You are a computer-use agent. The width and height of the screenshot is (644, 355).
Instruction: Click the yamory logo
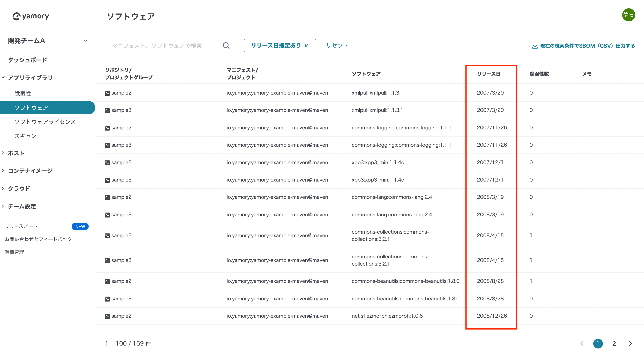point(31,16)
